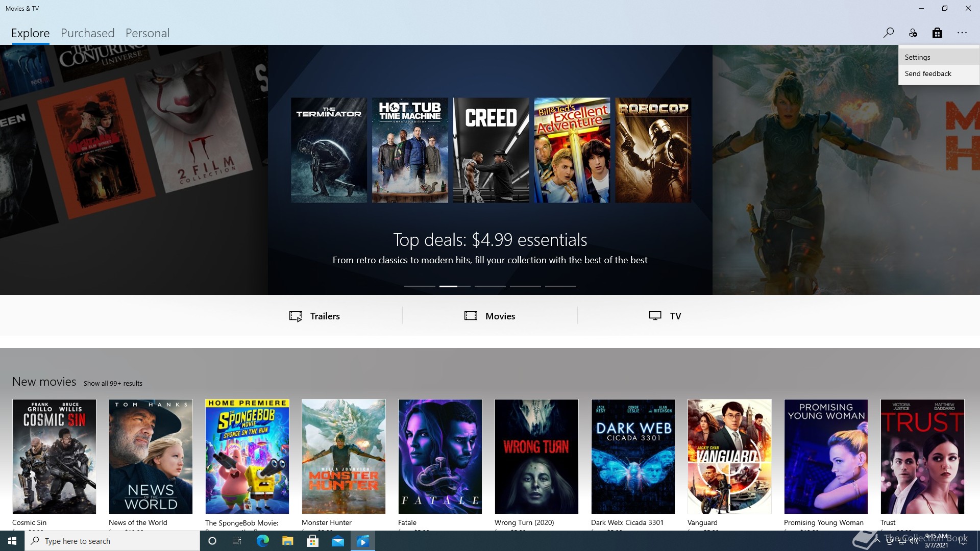Open the Movies category
The height and width of the screenshot is (551, 980).
pyautogui.click(x=489, y=316)
